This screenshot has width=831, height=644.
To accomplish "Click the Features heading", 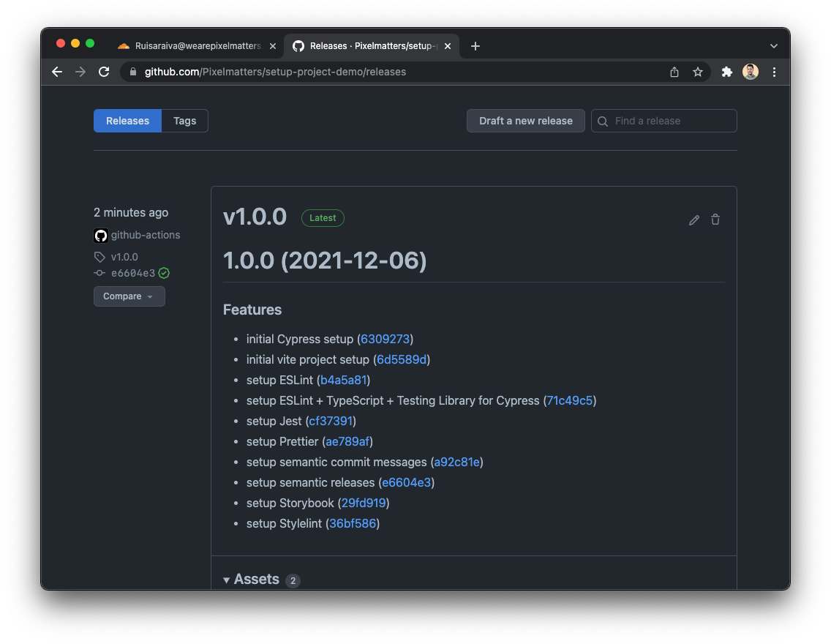I will pos(252,310).
